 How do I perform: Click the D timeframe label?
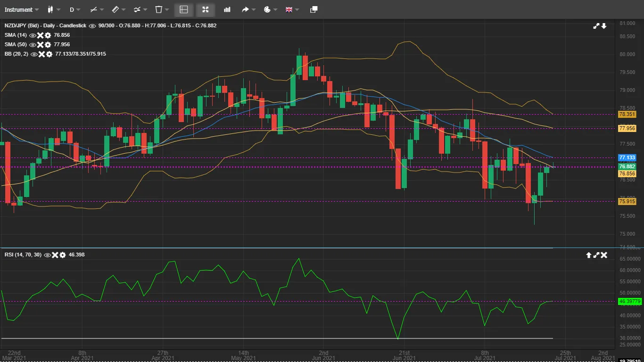pos(72,9)
